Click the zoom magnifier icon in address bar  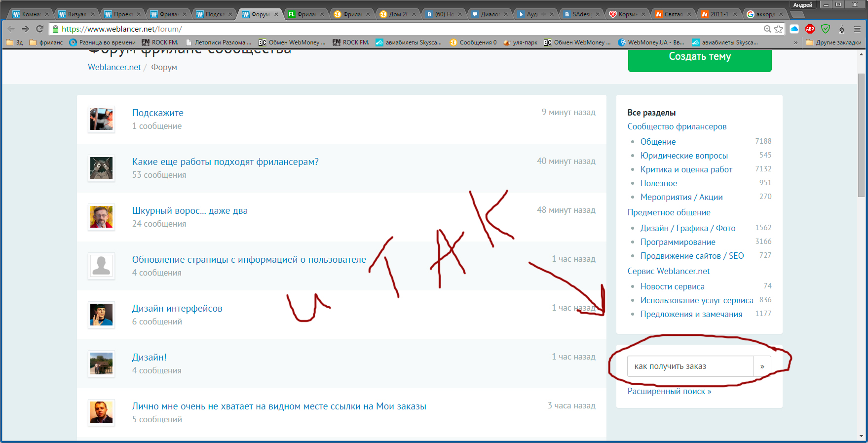[767, 29]
